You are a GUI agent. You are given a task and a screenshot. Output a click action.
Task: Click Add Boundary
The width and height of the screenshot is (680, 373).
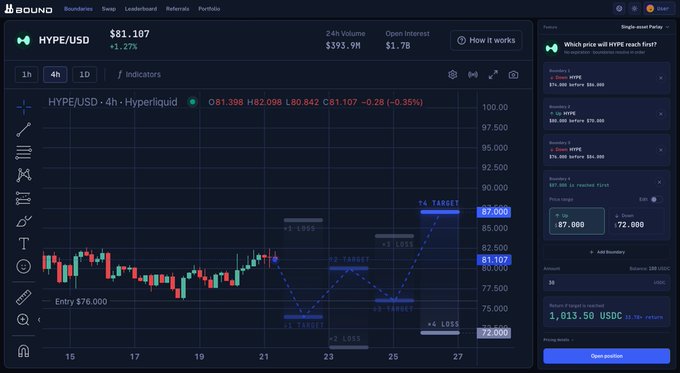[x=607, y=252]
